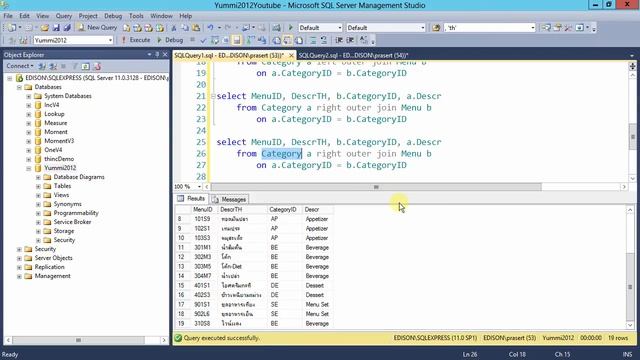Click the MenuID column header
The image size is (640, 360).
203,209
